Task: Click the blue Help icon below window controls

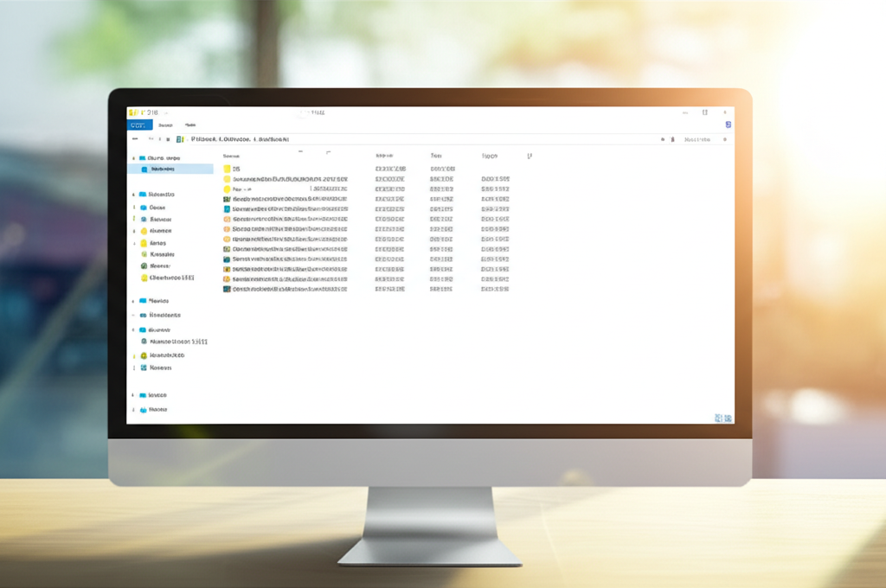Action: [728, 125]
